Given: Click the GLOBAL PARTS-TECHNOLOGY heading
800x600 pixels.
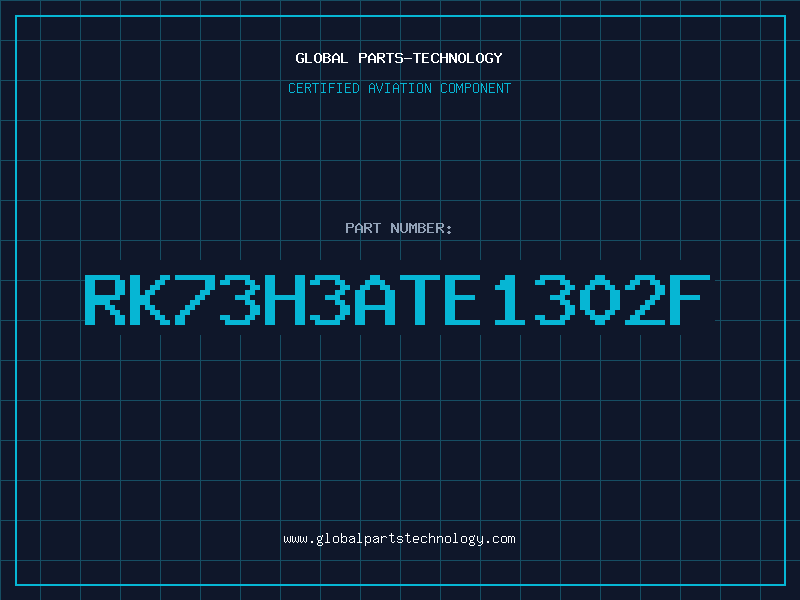Looking at the screenshot, I should tap(399, 58).
